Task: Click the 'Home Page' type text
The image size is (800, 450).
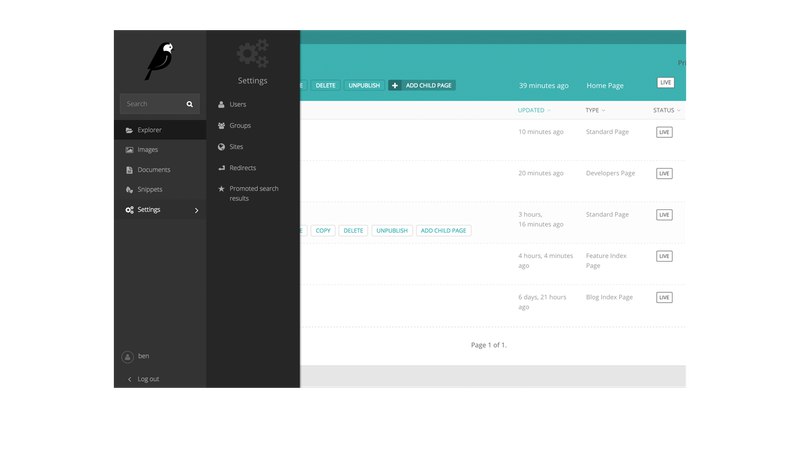Action: pyautogui.click(x=605, y=86)
